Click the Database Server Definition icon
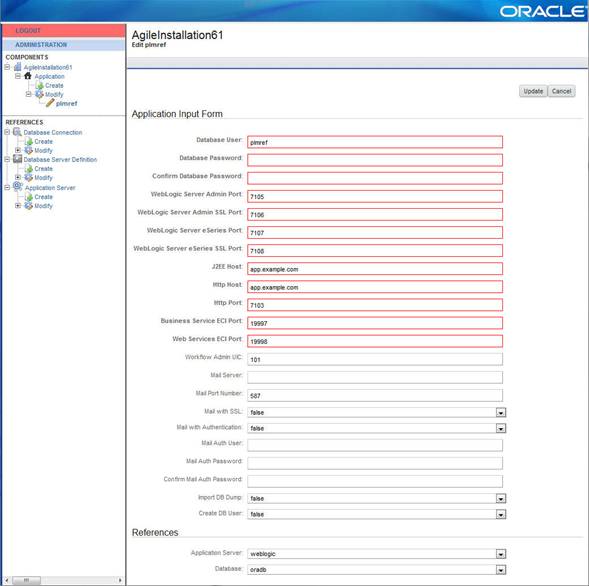The image size is (589, 586). click(17, 159)
